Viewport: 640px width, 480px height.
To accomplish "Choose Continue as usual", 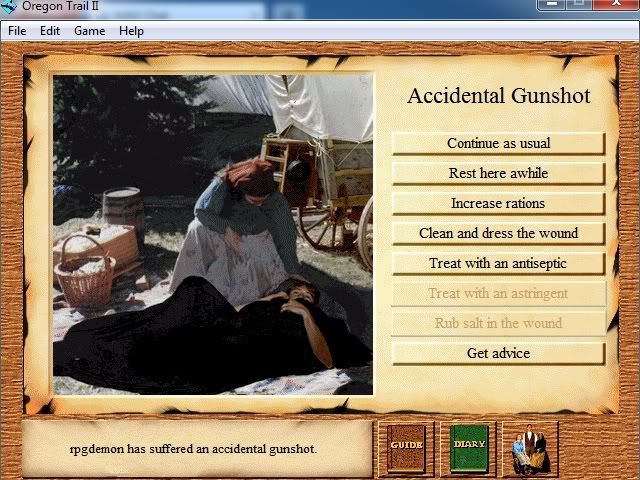I will pyautogui.click(x=498, y=143).
